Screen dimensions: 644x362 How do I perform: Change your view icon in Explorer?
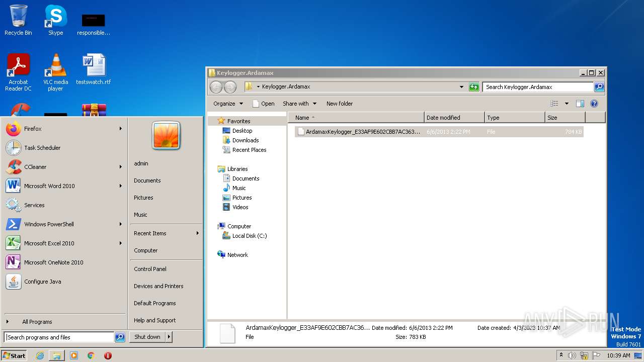[554, 104]
